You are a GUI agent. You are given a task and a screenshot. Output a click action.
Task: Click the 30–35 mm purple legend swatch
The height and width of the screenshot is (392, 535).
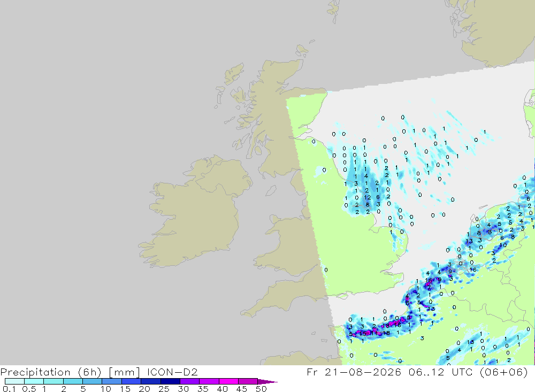tap(189, 381)
